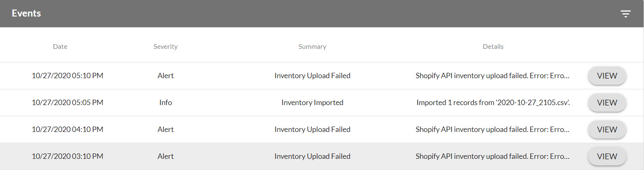Click Alert severity in the 05:10 PM row
The height and width of the screenshot is (170, 644).
165,76
